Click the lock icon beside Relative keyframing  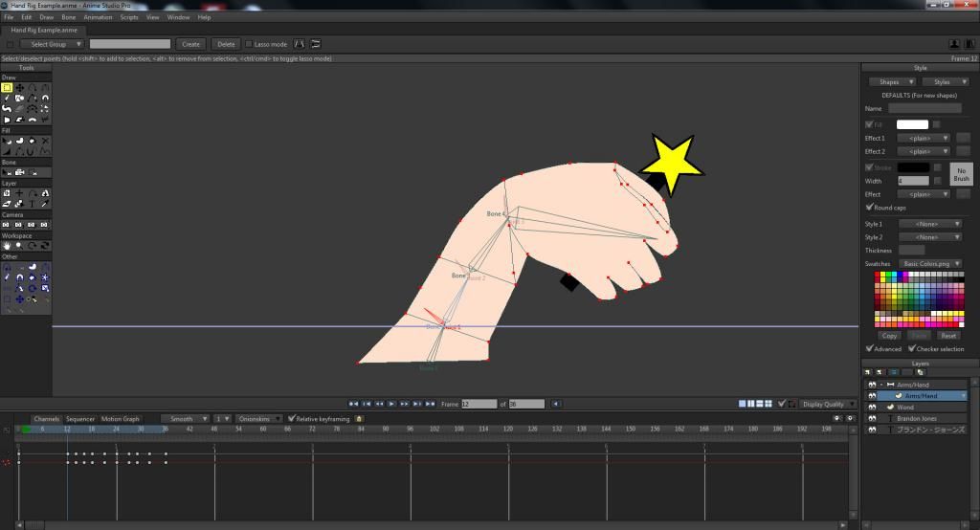pos(359,419)
